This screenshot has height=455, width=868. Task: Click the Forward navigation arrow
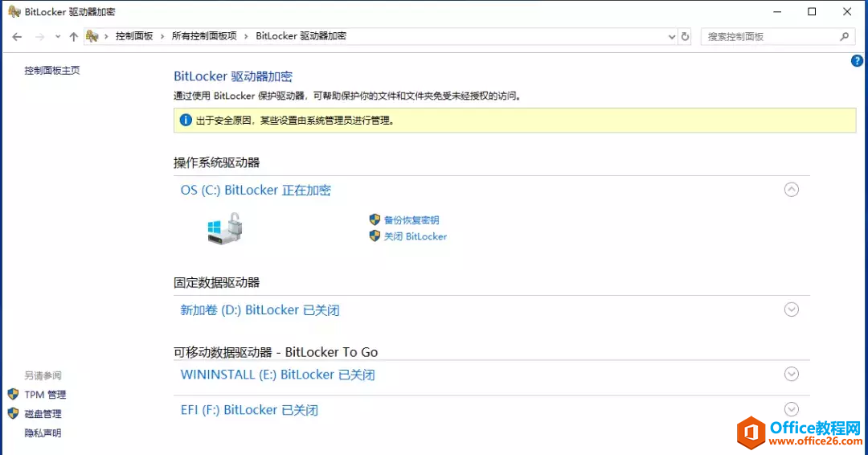[40, 37]
